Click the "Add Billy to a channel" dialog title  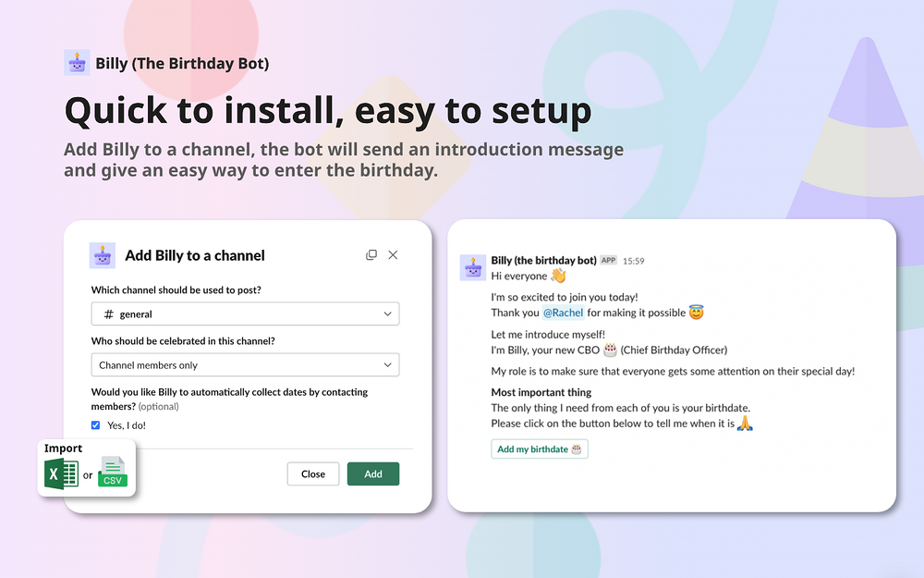coord(195,255)
